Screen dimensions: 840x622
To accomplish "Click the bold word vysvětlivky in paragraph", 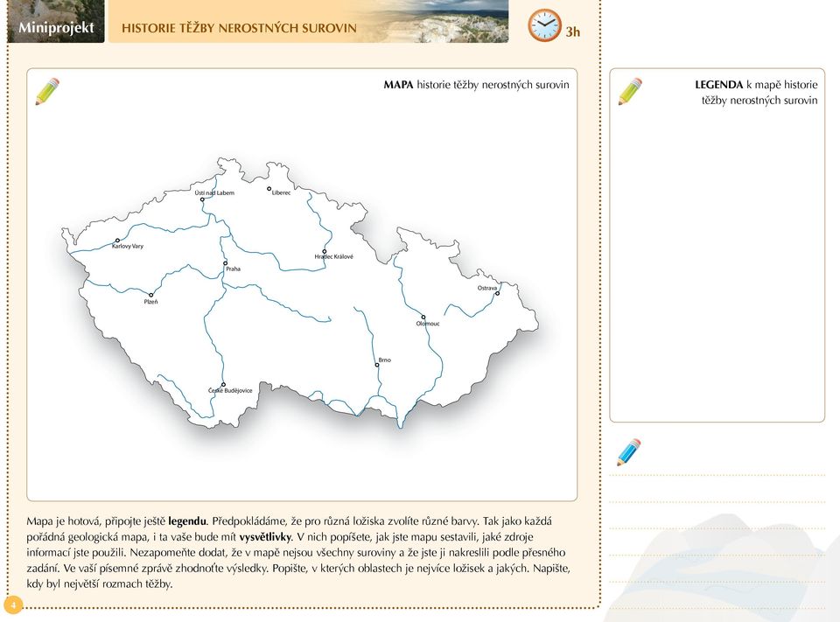I will (x=266, y=537).
